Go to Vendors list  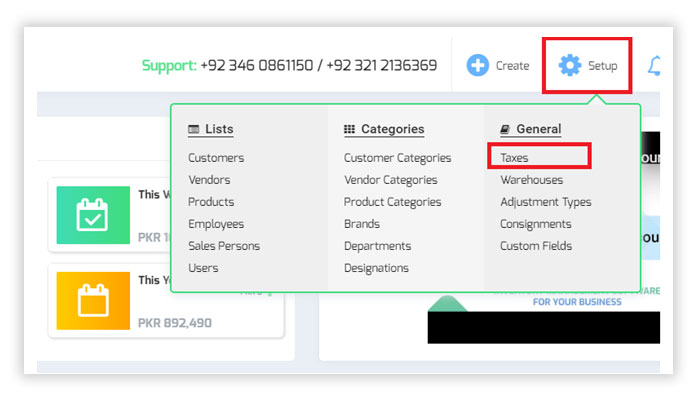pos(209,180)
